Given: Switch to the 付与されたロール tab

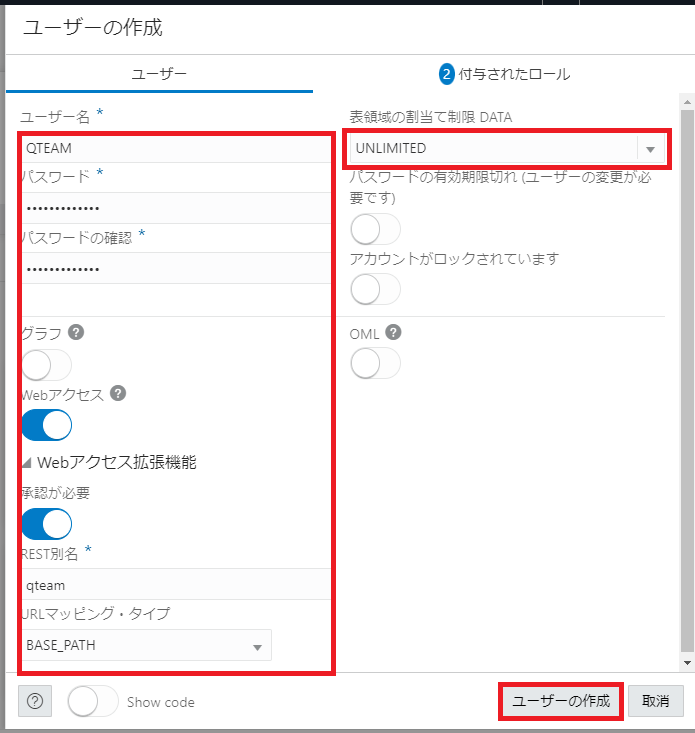Looking at the screenshot, I should click(x=514, y=74).
